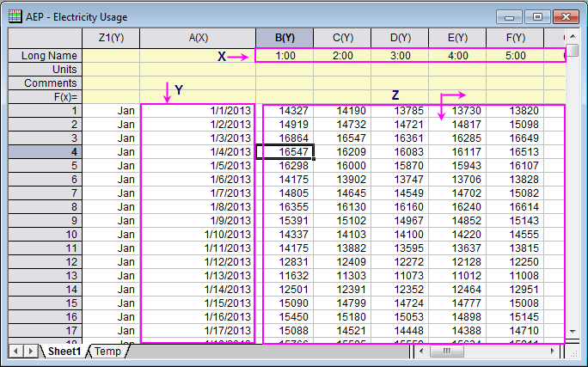This screenshot has height=367, width=588.
Task: Click the 1:00 Long Name cell
Action: pyautogui.click(x=285, y=56)
